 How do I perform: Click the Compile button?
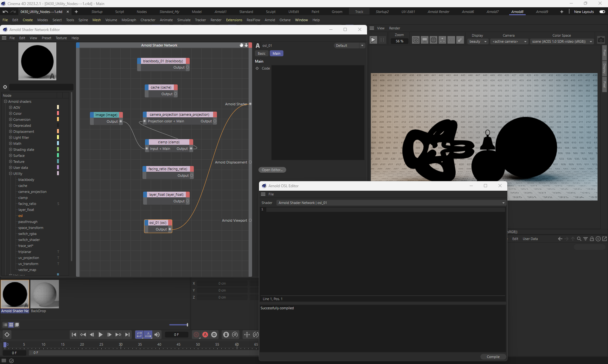pyautogui.click(x=493, y=357)
